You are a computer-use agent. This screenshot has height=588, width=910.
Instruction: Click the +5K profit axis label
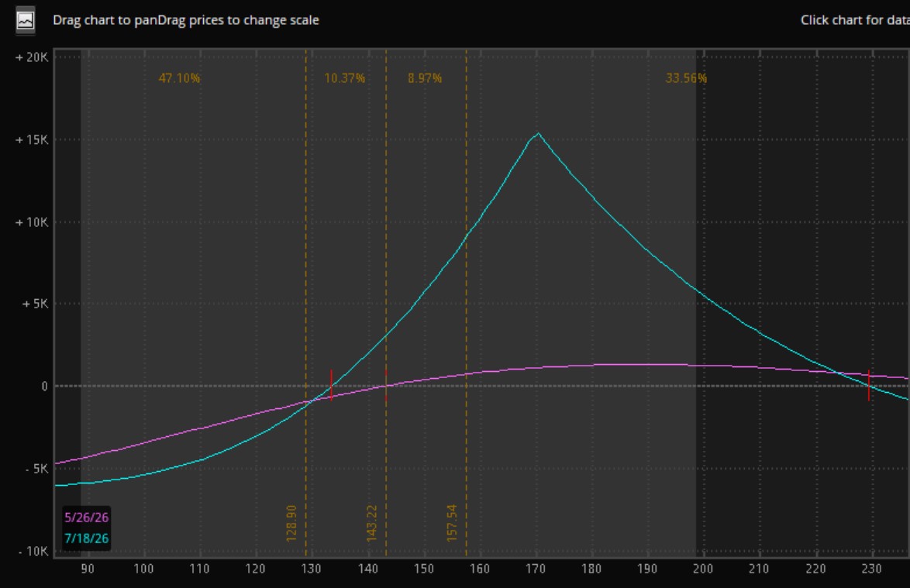click(36, 304)
